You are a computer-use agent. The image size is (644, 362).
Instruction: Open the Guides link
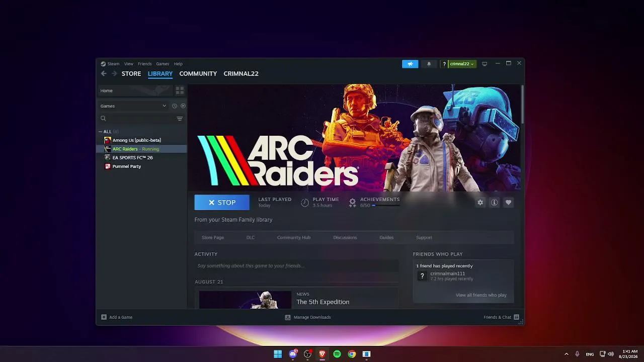pyautogui.click(x=386, y=237)
